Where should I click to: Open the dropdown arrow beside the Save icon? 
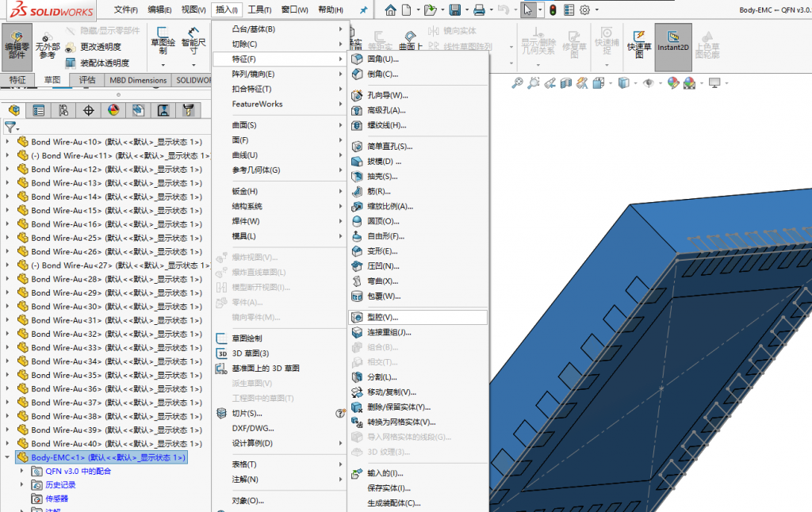click(x=466, y=10)
